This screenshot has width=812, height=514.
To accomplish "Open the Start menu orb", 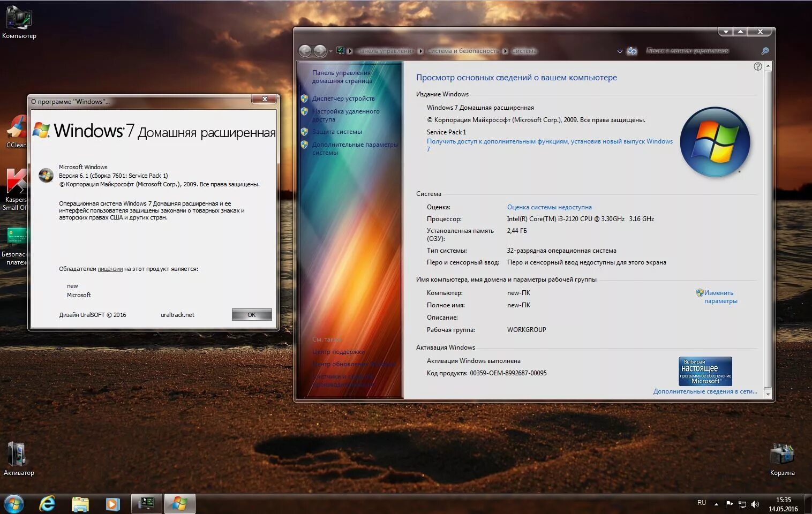I will coord(14,504).
